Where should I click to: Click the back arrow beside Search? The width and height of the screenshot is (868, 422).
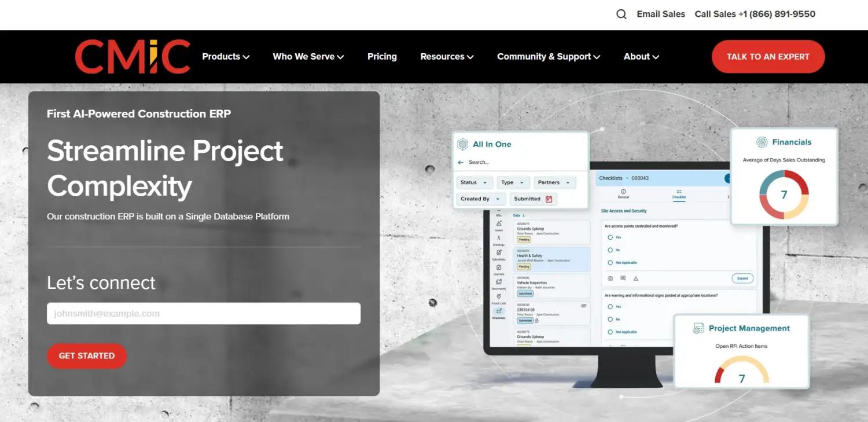pyautogui.click(x=461, y=162)
